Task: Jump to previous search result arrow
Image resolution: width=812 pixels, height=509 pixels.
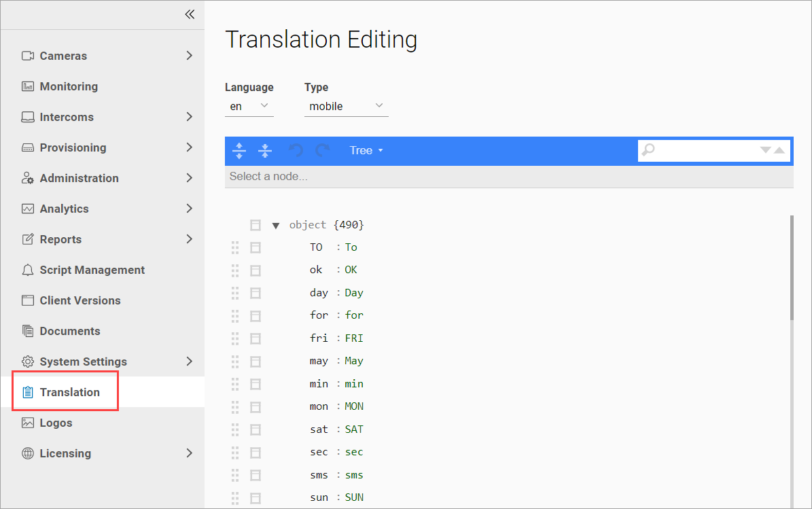Action: pyautogui.click(x=779, y=150)
